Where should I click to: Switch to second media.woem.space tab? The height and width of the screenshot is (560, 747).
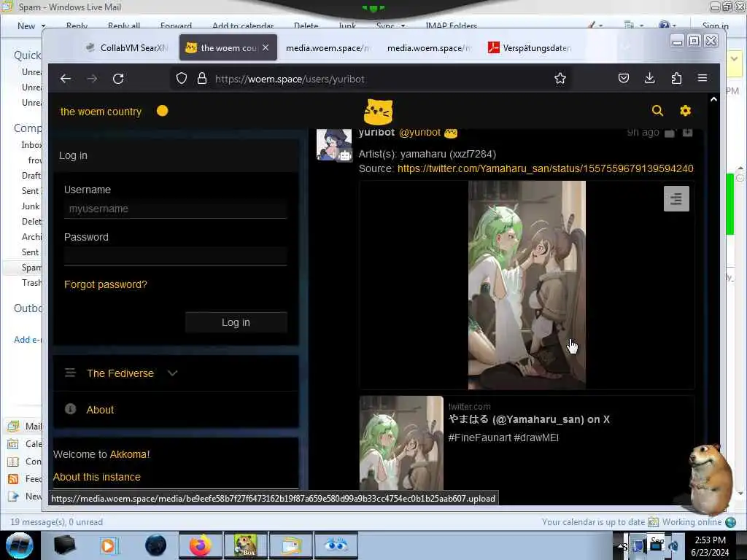(x=429, y=47)
